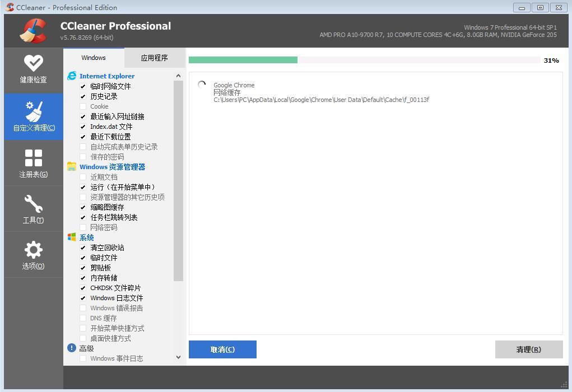572x392 pixels.
Task: Select the Internet Explorer category heading
Action: [107, 76]
